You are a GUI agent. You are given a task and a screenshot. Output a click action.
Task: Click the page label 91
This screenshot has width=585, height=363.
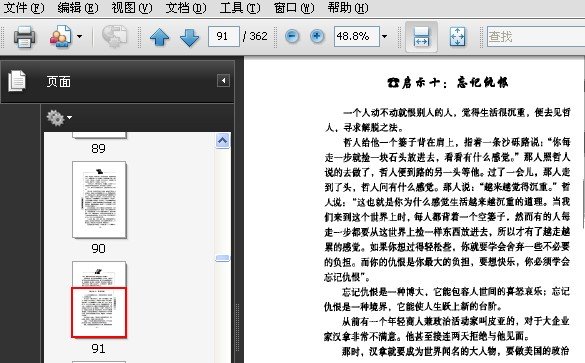pyautogui.click(x=98, y=348)
